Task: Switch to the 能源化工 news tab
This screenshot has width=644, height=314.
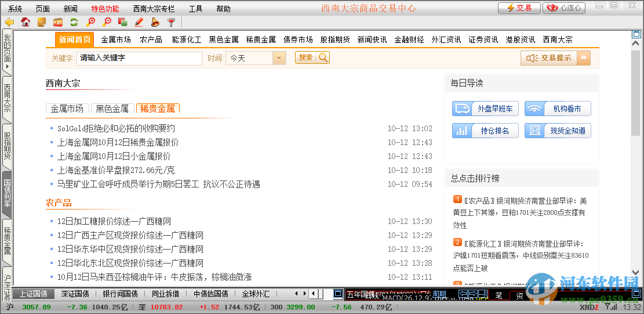Action: coord(187,40)
